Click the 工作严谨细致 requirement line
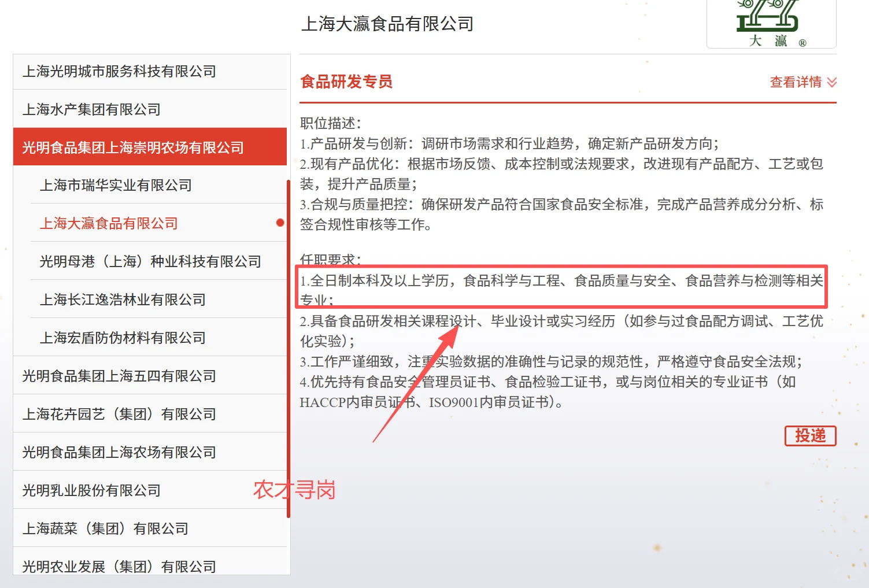Viewport: 869px width, 588px height. pos(551,361)
